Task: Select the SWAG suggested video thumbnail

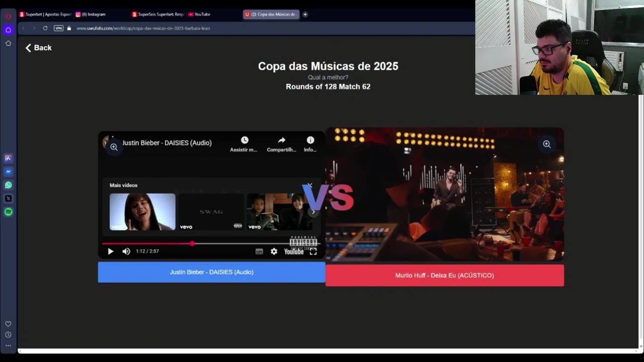Action: pos(211,212)
